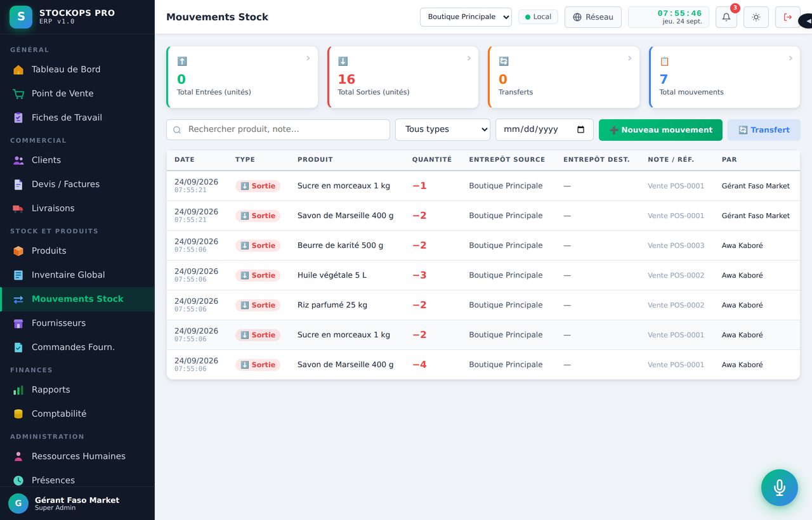Activate the microphone voice assistant button

(x=780, y=488)
